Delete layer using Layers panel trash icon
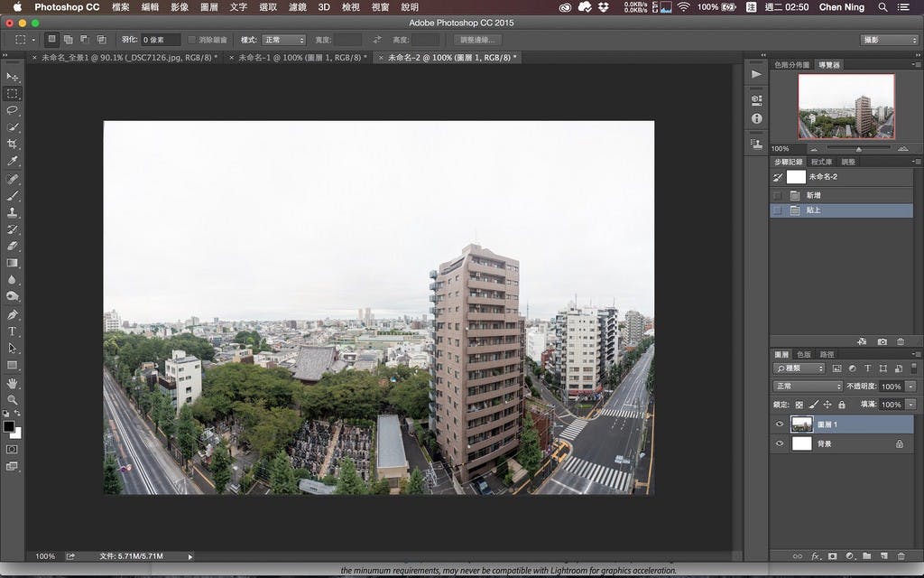The width and height of the screenshot is (924, 578). coord(900,555)
